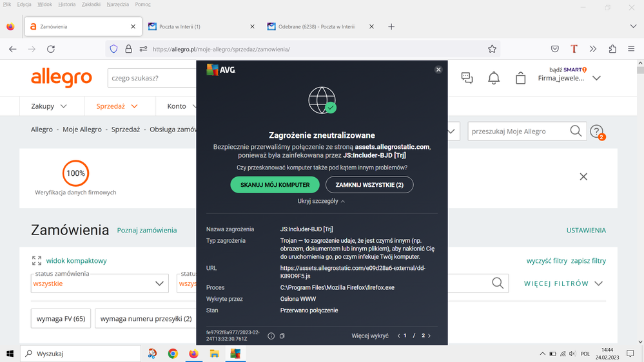Open the help question mark icon
The image size is (644, 362).
pyautogui.click(x=597, y=132)
